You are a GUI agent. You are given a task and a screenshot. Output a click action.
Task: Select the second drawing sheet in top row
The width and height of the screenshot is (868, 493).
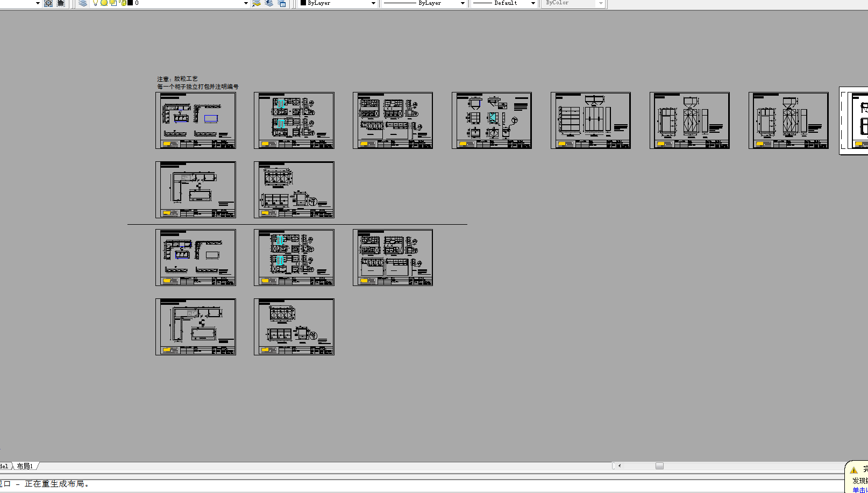tap(294, 120)
